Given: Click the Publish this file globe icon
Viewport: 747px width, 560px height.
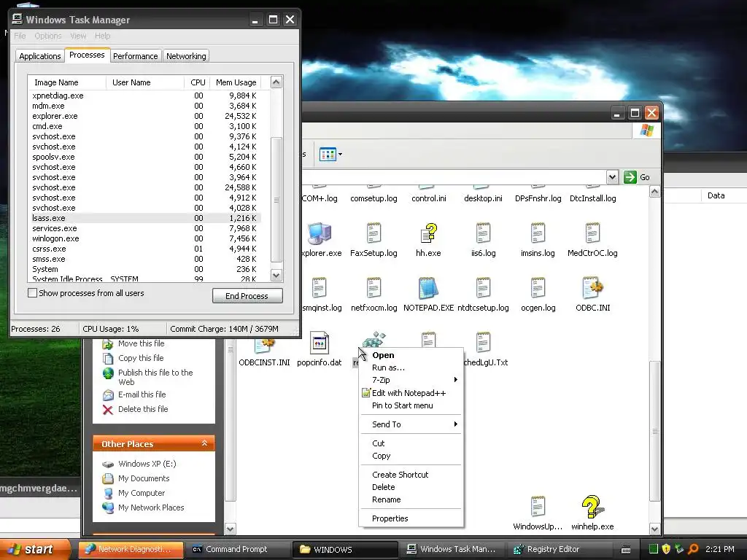Looking at the screenshot, I should click(108, 373).
